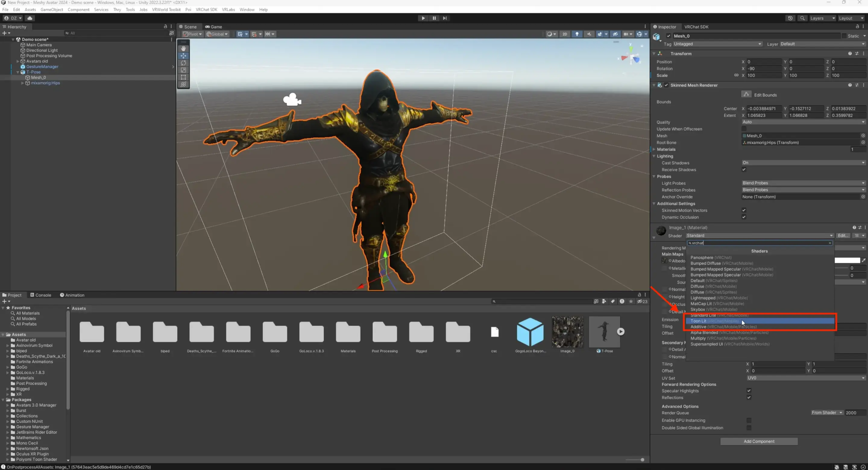868x470 pixels.
Task: Collapse the Transform component
Action: tap(654, 53)
